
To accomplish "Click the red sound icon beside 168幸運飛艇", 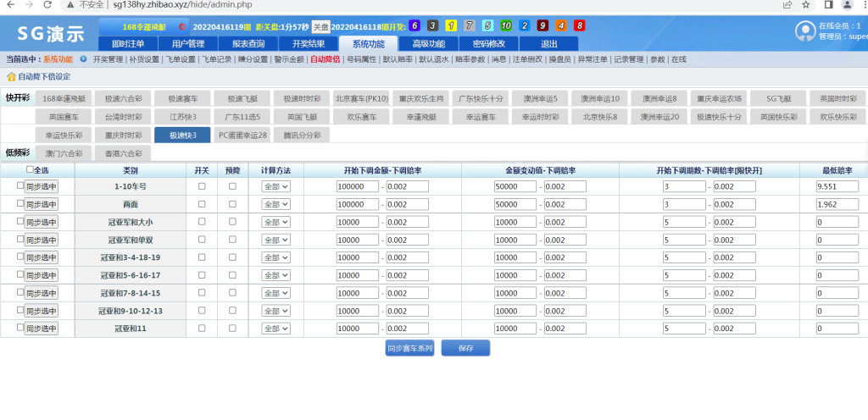I will tap(182, 26).
